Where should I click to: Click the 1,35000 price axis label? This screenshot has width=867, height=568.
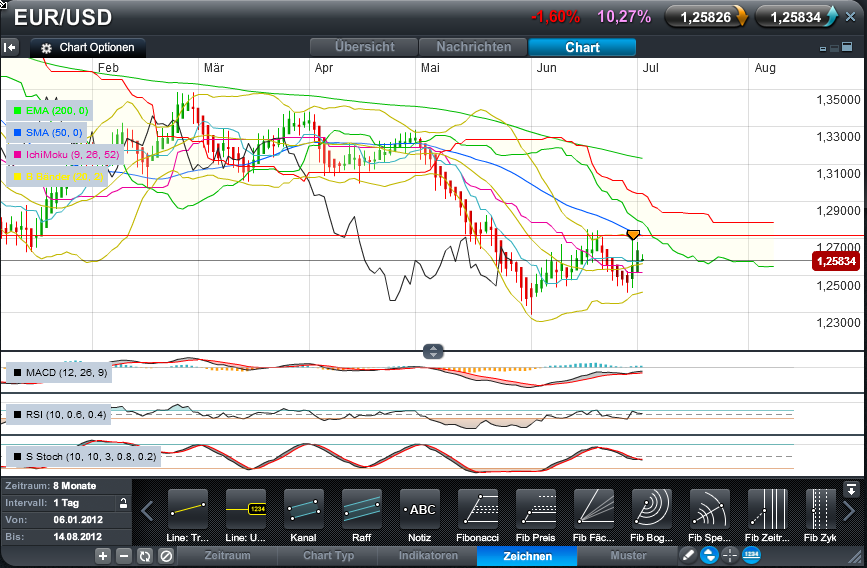(x=838, y=100)
